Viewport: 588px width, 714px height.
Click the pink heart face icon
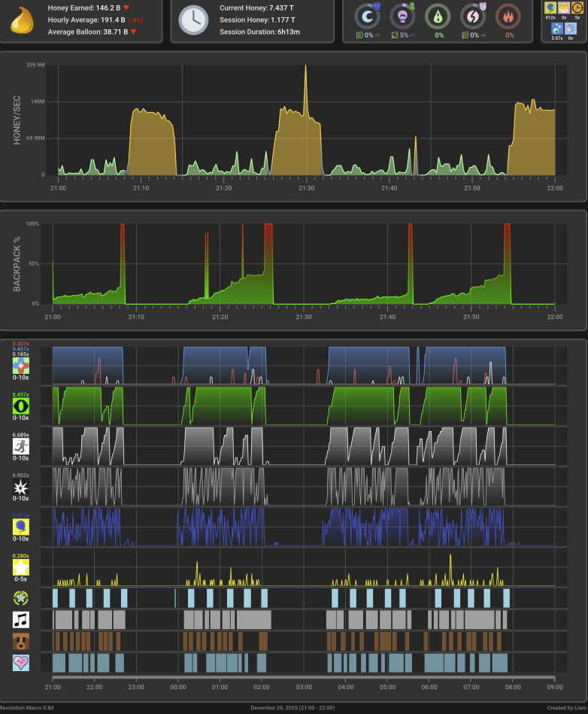20,663
